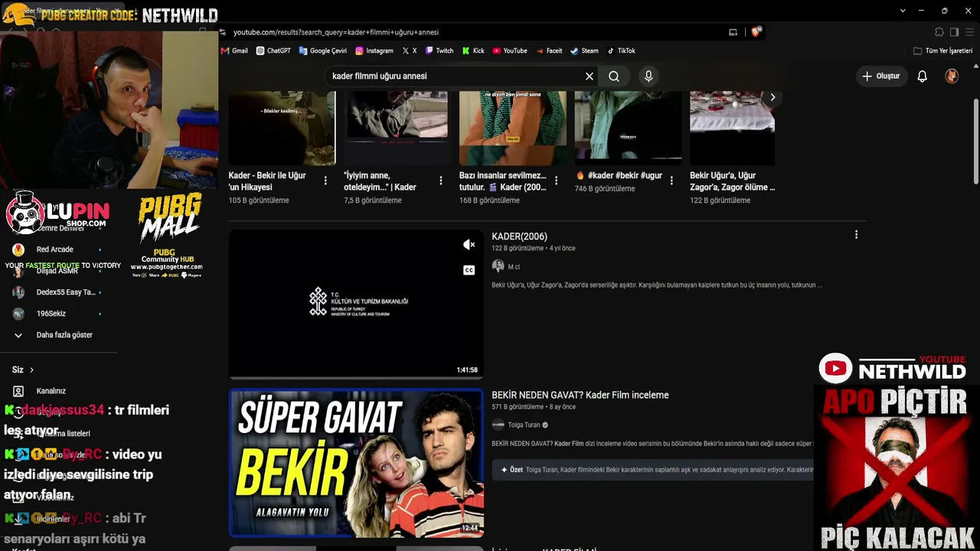The image size is (980, 551).
Task: Open the Faceit bookmark
Action: [x=549, y=51]
